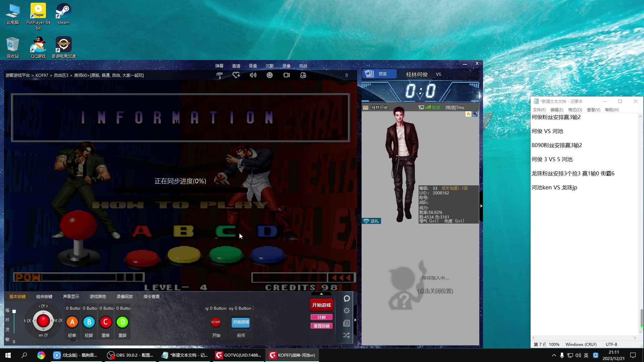
Task: Switch to GOTVG taskbar item
Action: (239, 355)
